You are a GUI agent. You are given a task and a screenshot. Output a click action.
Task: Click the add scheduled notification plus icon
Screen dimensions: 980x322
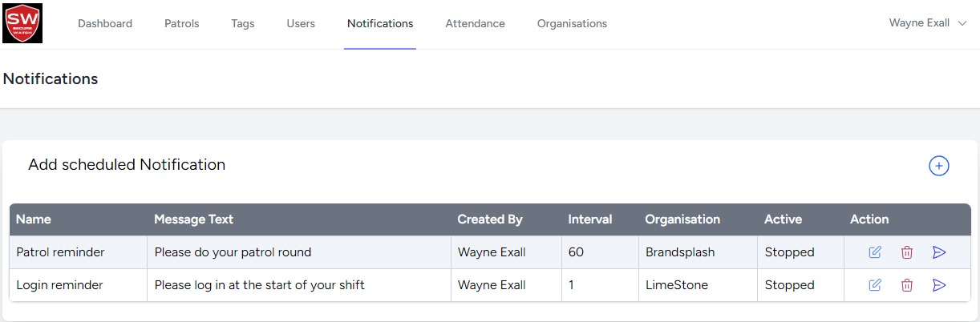(938, 166)
